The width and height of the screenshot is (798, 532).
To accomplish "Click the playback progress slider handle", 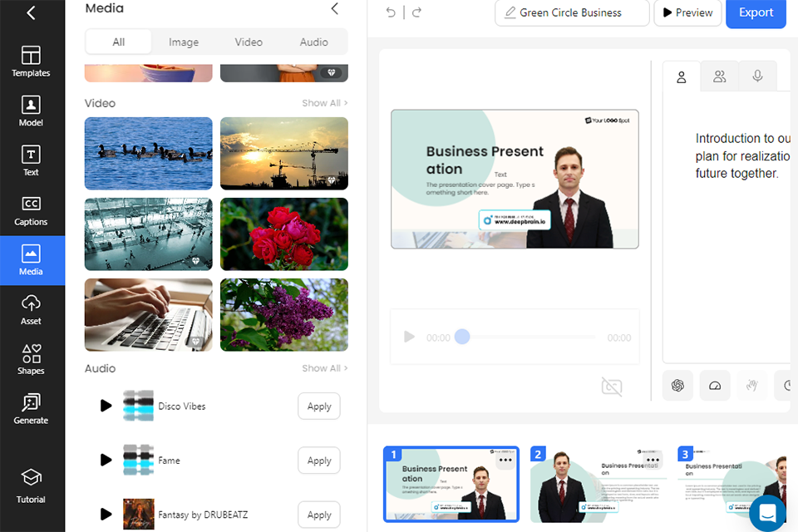I will (462, 337).
